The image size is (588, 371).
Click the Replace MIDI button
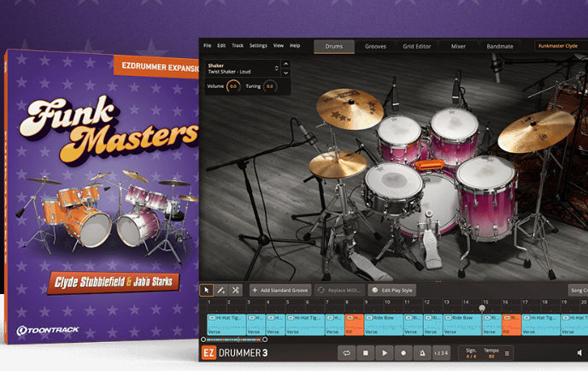[x=339, y=290]
